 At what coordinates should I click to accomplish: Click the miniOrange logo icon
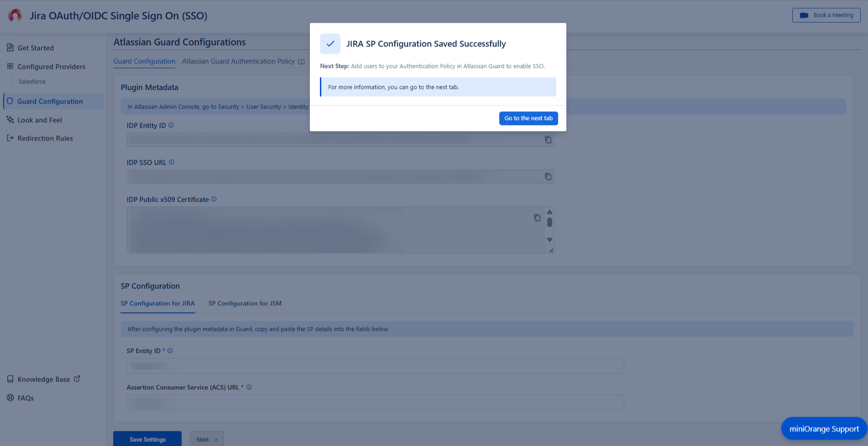pyautogui.click(x=15, y=15)
